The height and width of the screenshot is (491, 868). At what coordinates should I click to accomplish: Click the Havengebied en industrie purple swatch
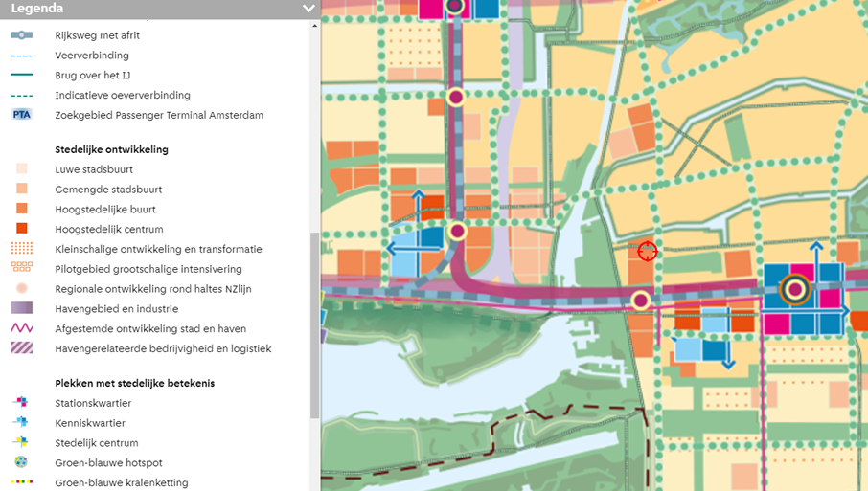coord(22,308)
